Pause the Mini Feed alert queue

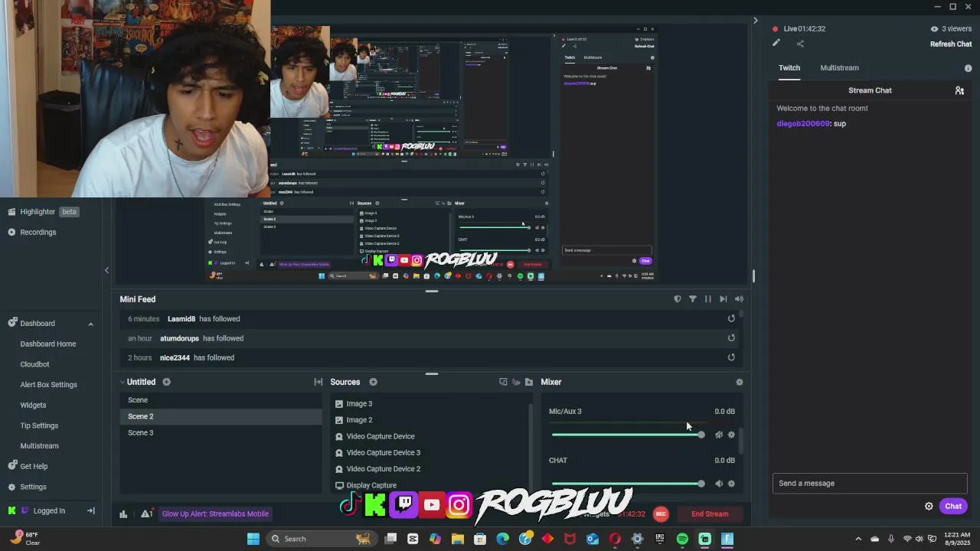(708, 299)
